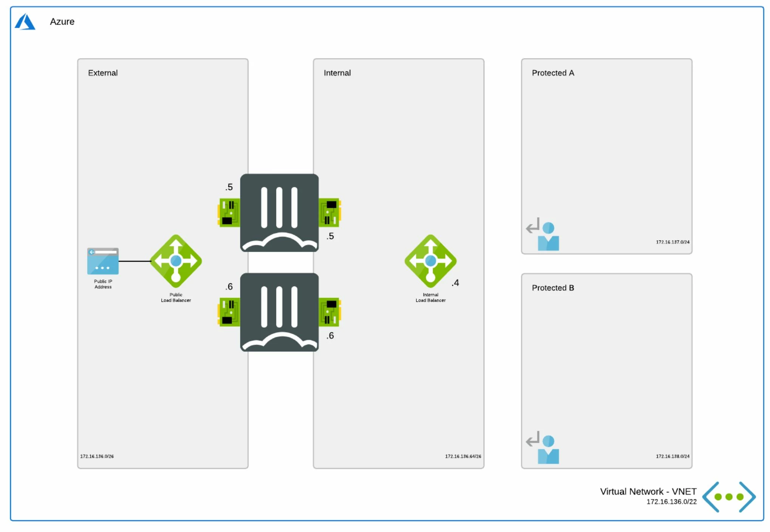770x532 pixels.
Task: Click the Public IP Address caption
Action: pyautogui.click(x=103, y=284)
